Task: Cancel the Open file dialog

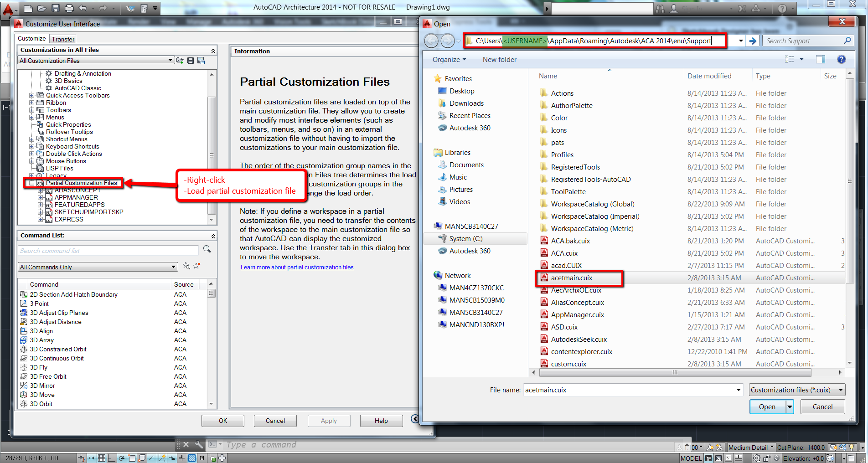Action: [822, 407]
